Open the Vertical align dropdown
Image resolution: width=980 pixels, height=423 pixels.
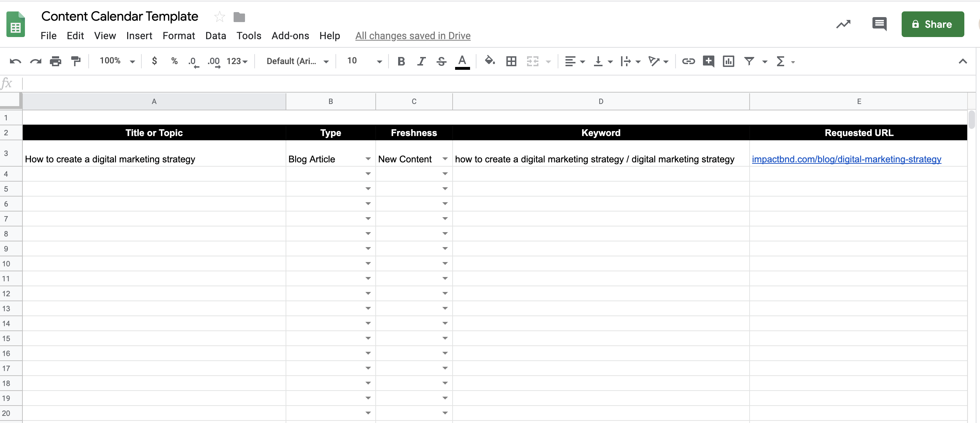pos(603,61)
